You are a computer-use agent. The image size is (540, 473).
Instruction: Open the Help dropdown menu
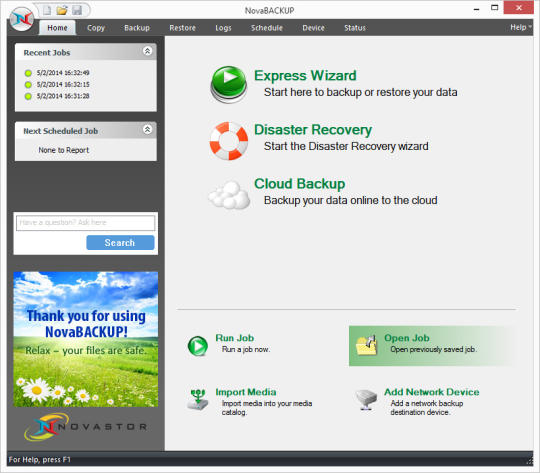520,27
